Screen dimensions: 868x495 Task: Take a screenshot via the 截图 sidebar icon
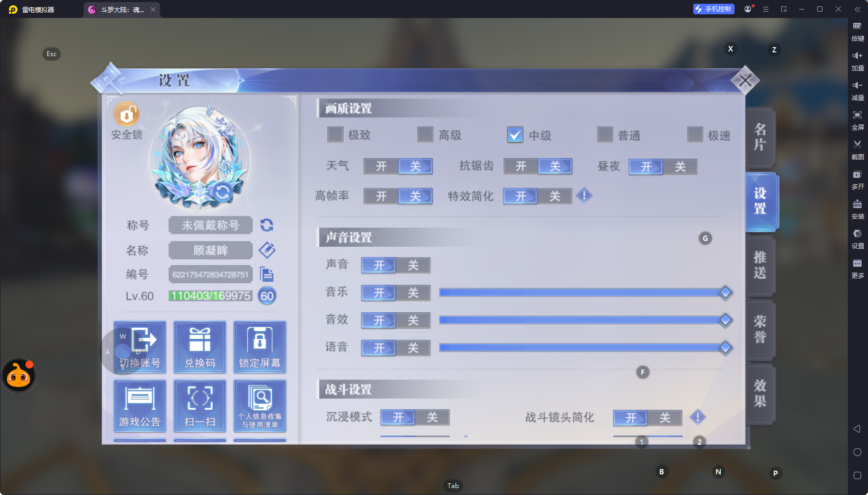click(x=858, y=150)
